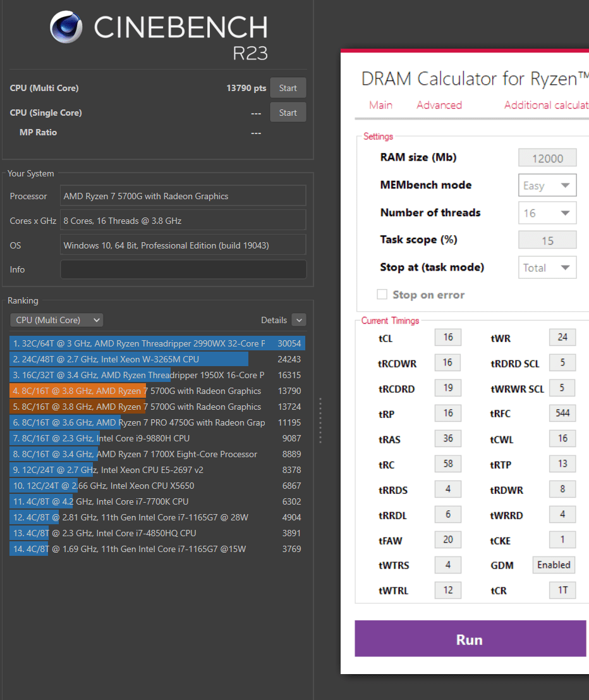Open Additional calculators tab

pyautogui.click(x=546, y=105)
